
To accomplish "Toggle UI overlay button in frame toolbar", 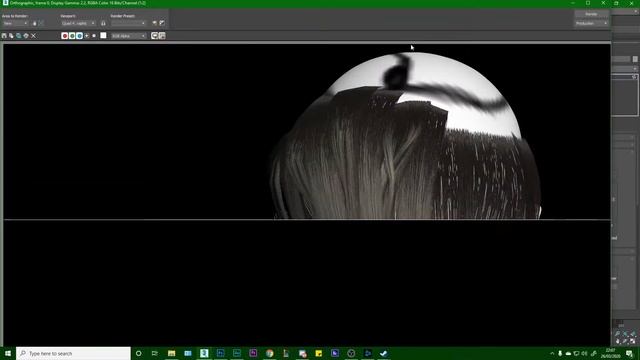I will (x=155, y=36).
